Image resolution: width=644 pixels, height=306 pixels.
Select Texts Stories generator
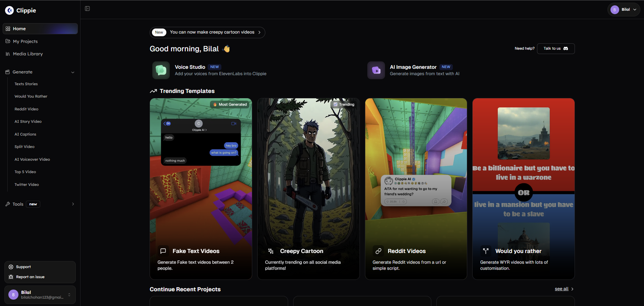tap(26, 84)
